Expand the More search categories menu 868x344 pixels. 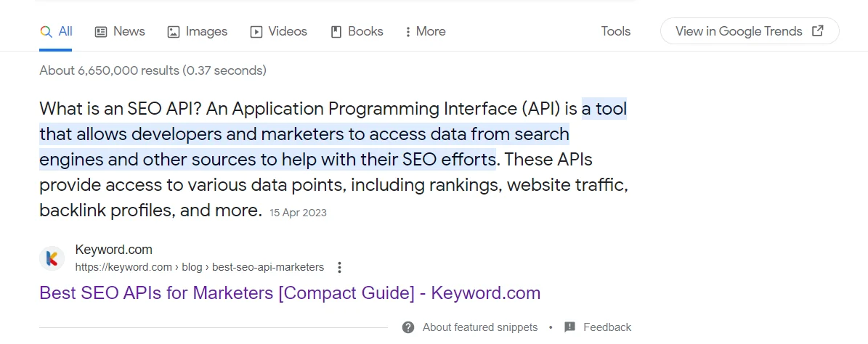tap(426, 31)
